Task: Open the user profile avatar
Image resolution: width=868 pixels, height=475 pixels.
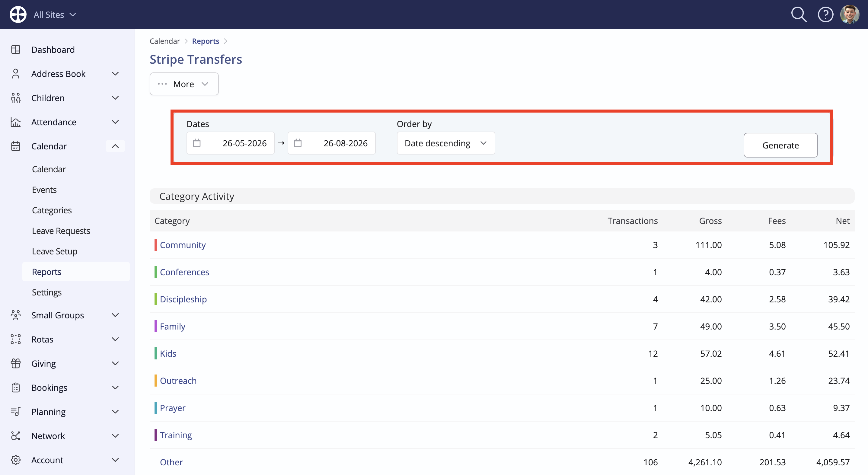Action: pyautogui.click(x=850, y=14)
